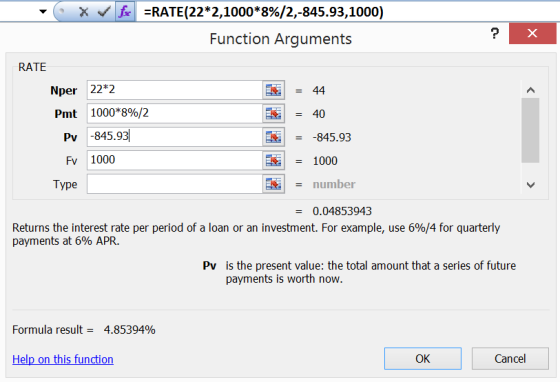
Task: Click into the empty Type input field
Action: [175, 184]
